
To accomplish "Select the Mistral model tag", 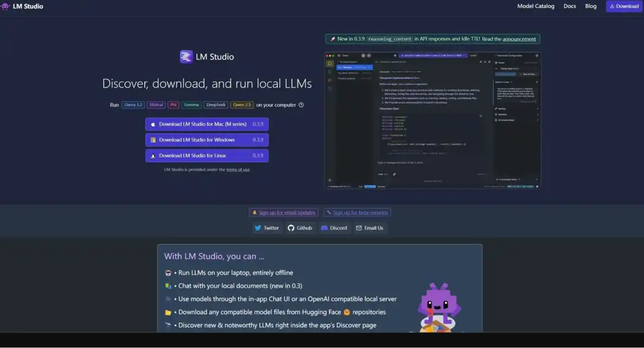I will click(156, 105).
